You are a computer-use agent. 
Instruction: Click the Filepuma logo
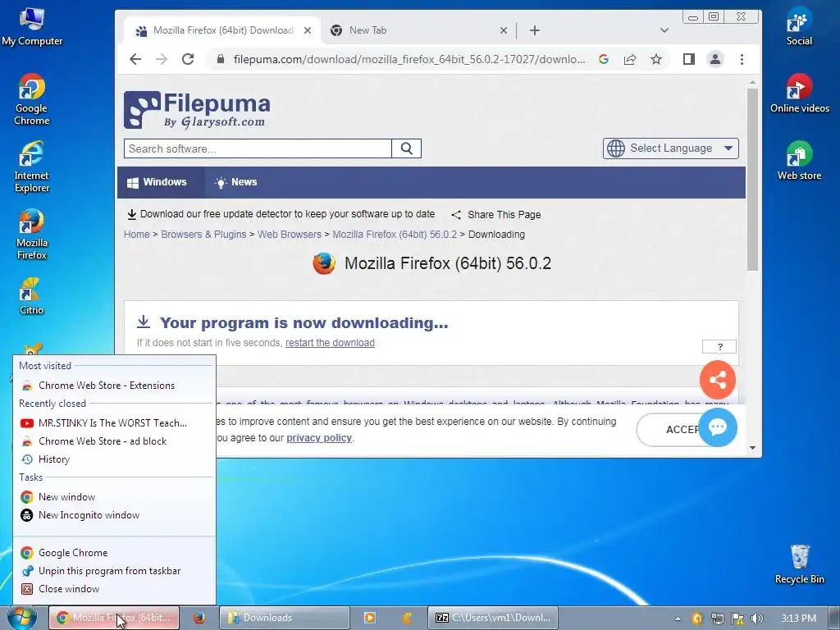tap(197, 110)
